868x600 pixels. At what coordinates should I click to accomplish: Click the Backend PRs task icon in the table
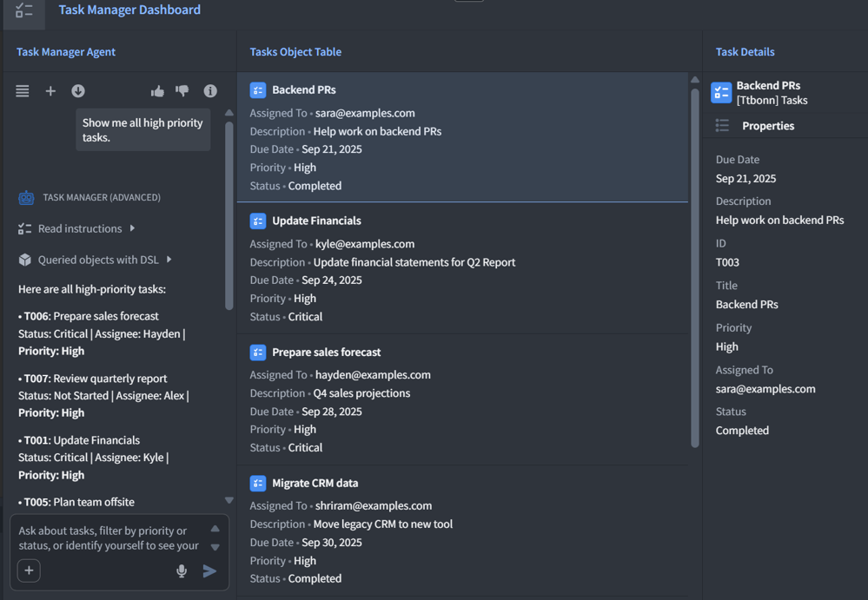[x=258, y=89]
